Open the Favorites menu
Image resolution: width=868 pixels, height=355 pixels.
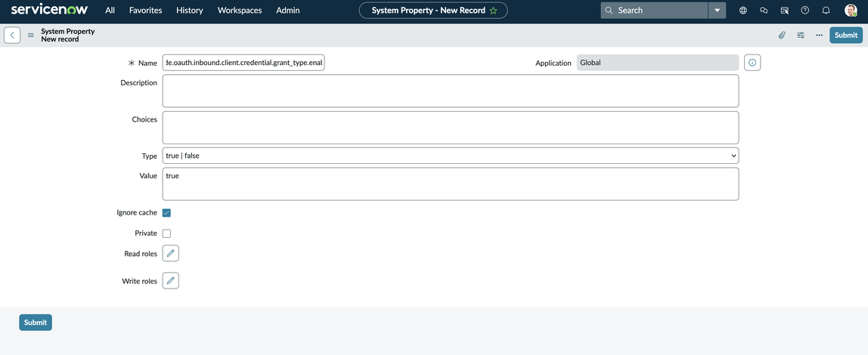click(x=145, y=11)
